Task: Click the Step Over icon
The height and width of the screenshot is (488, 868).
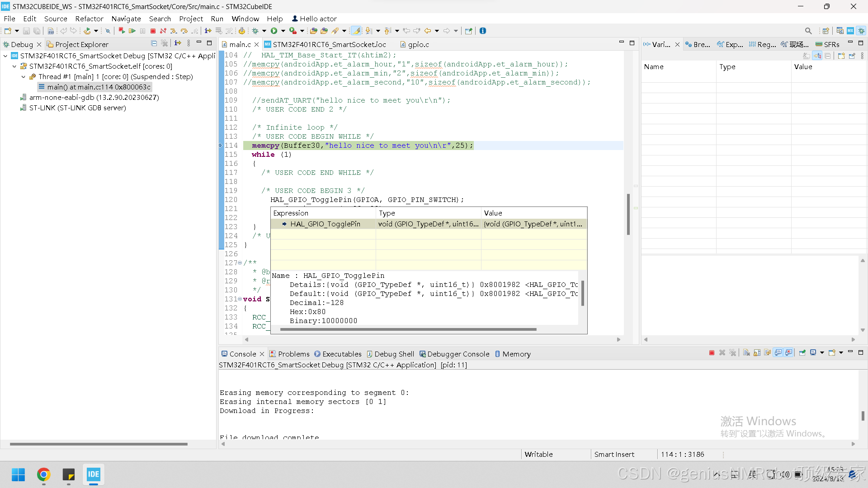Action: click(x=184, y=31)
